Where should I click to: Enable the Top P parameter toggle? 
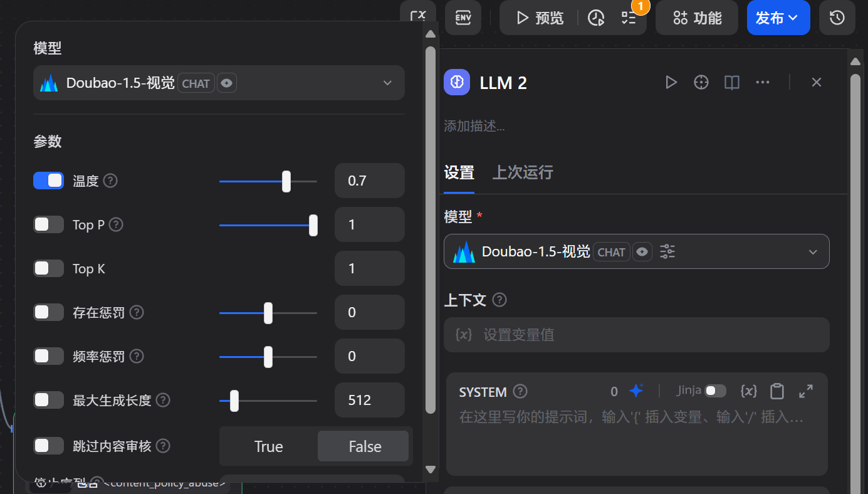tap(49, 224)
